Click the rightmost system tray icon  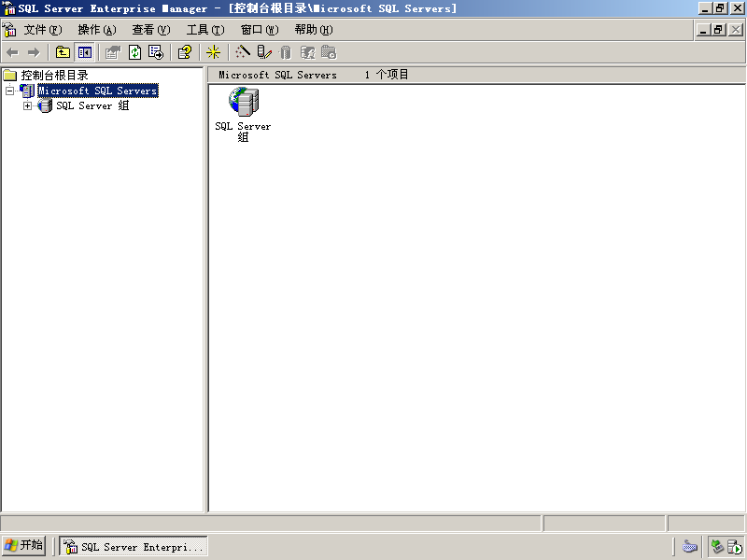coord(735,546)
